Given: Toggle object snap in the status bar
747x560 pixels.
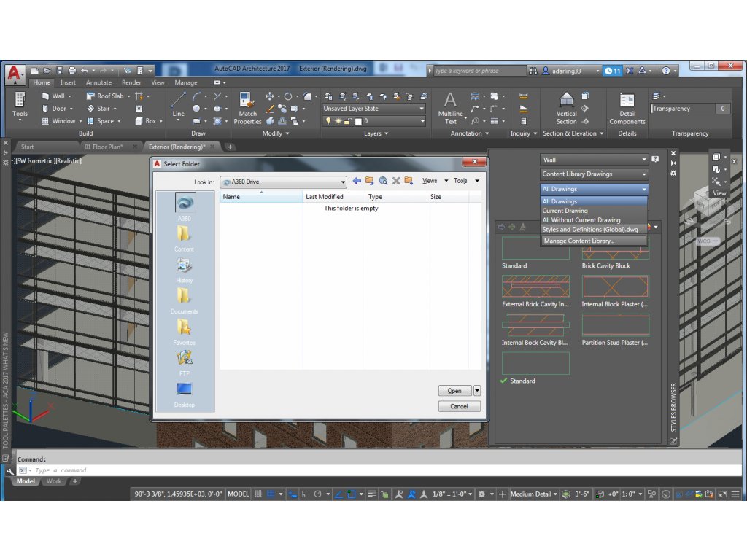Looking at the screenshot, I should coord(352,494).
